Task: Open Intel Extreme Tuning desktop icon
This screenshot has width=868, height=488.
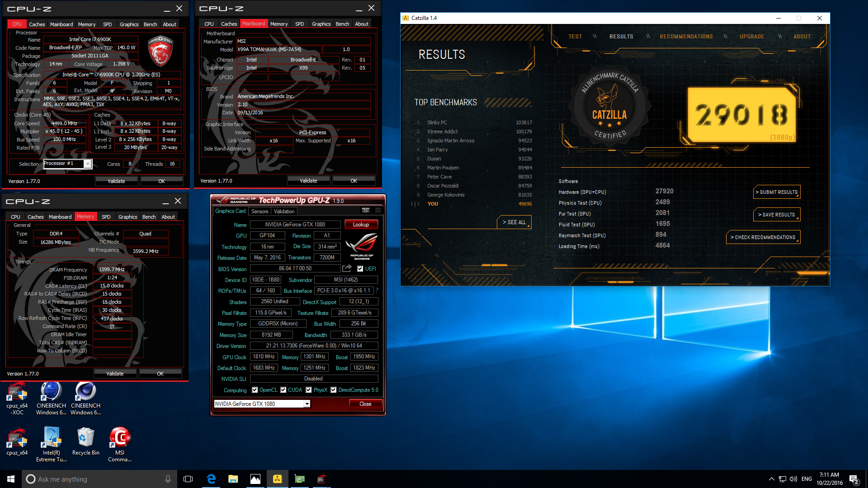Action: 52,445
